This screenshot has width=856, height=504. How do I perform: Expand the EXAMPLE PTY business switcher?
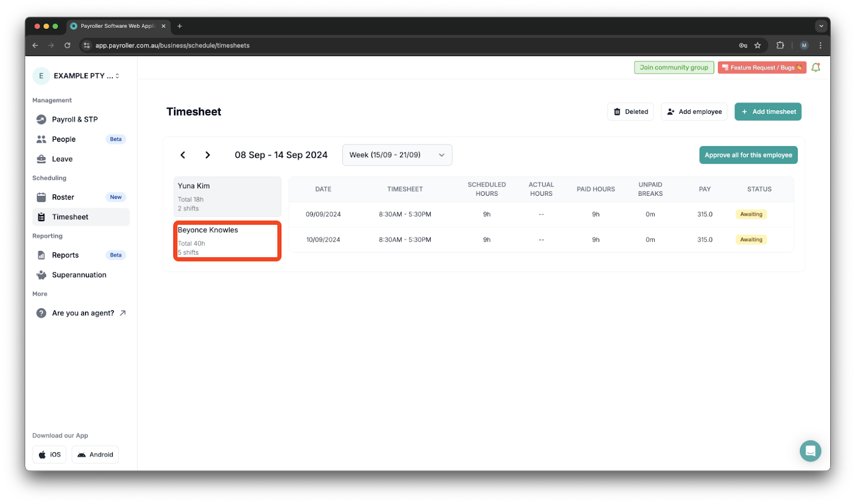77,76
